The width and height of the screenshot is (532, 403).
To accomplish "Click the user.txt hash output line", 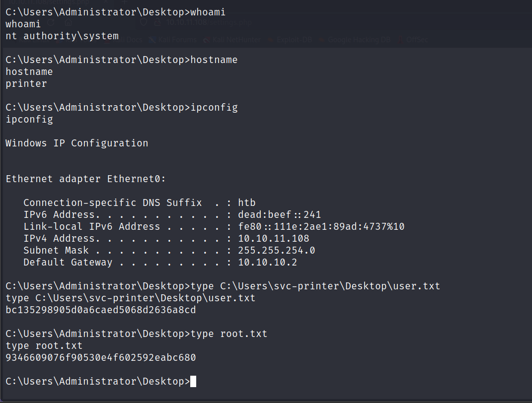I will 101,310.
